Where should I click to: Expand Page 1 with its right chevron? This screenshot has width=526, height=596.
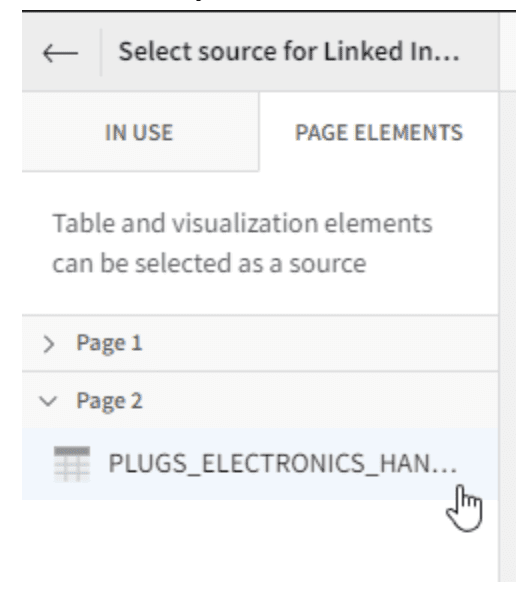click(x=49, y=344)
